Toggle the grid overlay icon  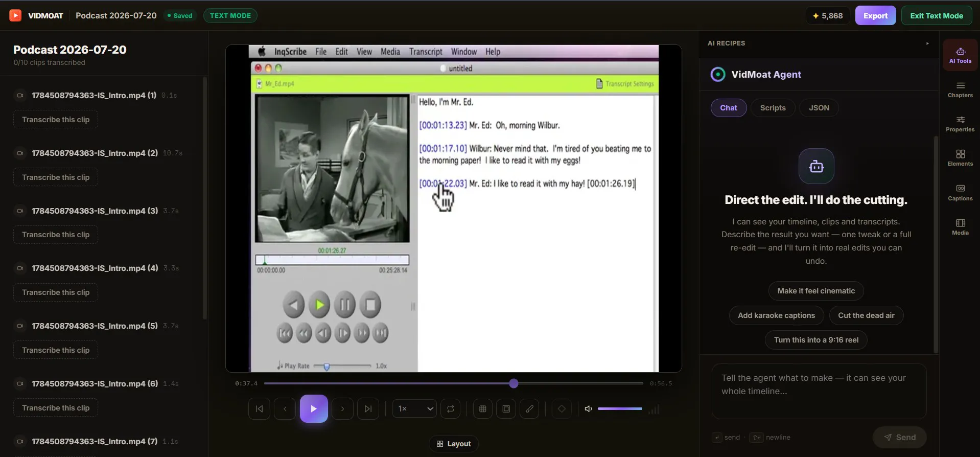pyautogui.click(x=482, y=409)
